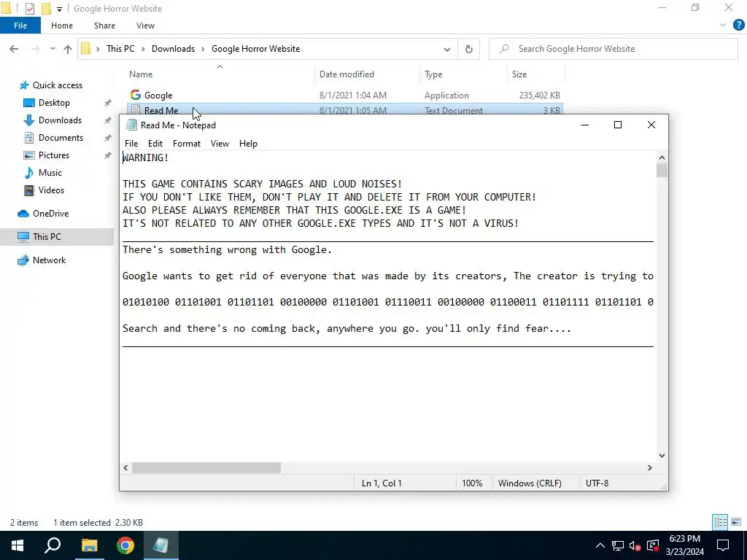Image resolution: width=747 pixels, height=560 pixels.
Task: Open File Explorer File tab
Action: tap(20, 26)
